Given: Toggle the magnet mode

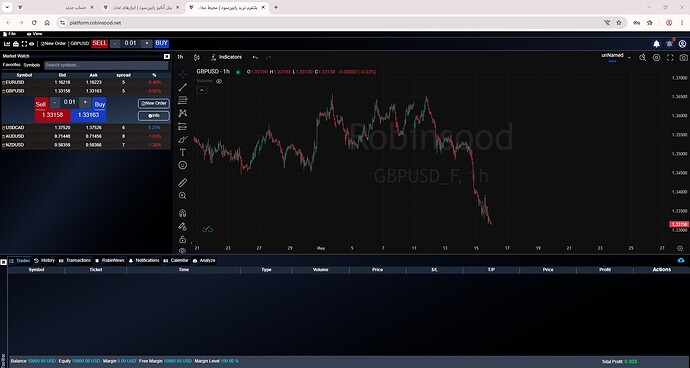Looking at the screenshot, I should pyautogui.click(x=183, y=213).
